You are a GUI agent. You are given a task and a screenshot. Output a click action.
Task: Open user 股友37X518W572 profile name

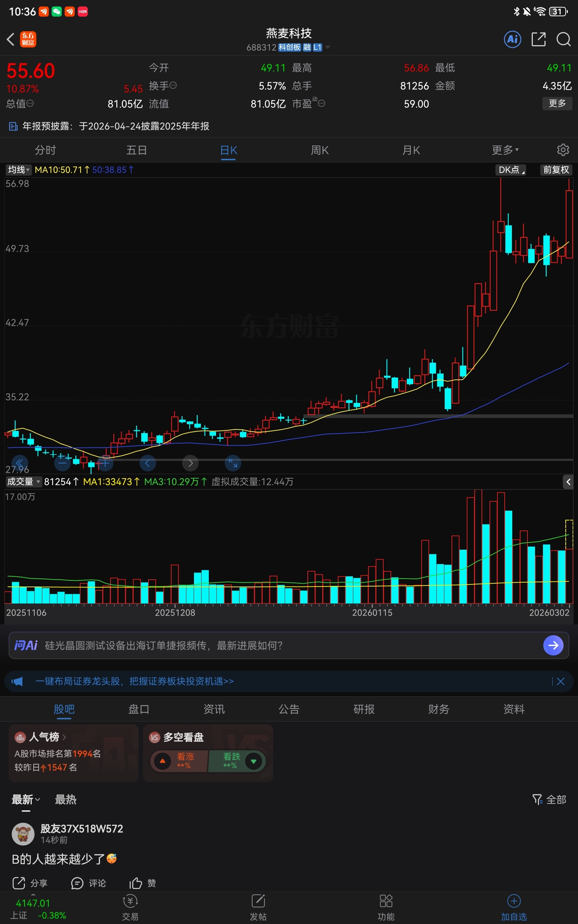pos(82,829)
